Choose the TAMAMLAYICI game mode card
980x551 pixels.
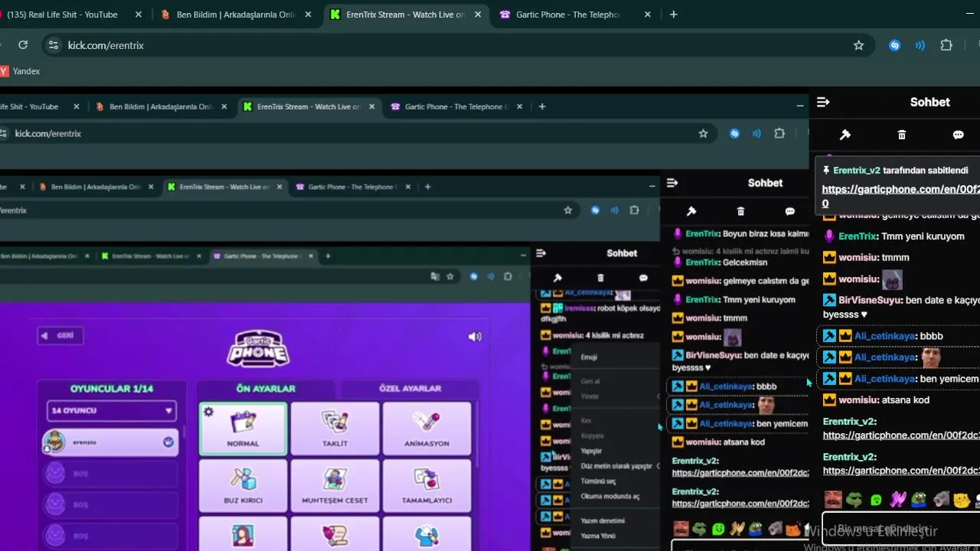(426, 485)
